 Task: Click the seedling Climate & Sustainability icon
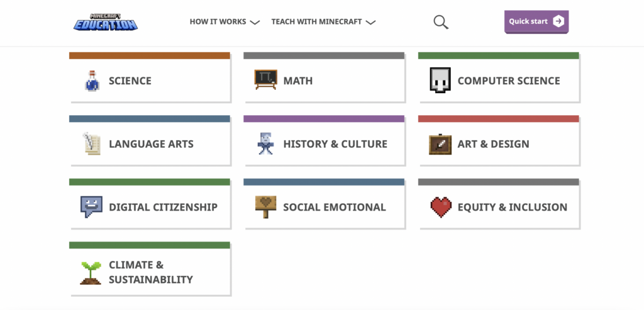pyautogui.click(x=91, y=273)
